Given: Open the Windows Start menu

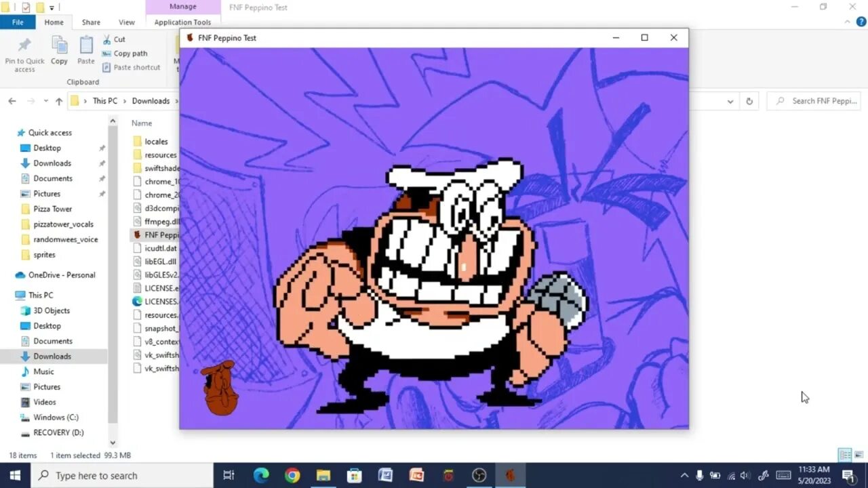Looking at the screenshot, I should click(15, 475).
